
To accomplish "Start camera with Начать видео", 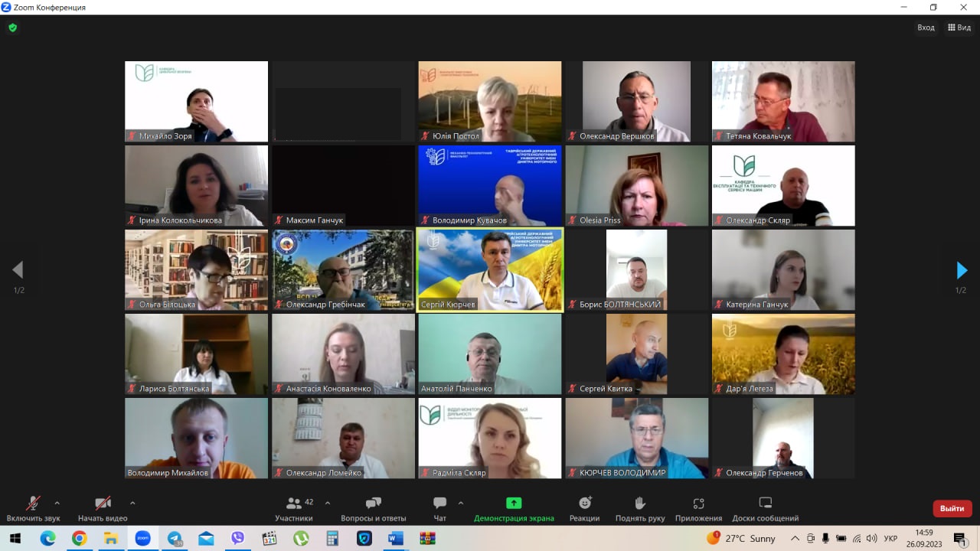I will [103, 509].
